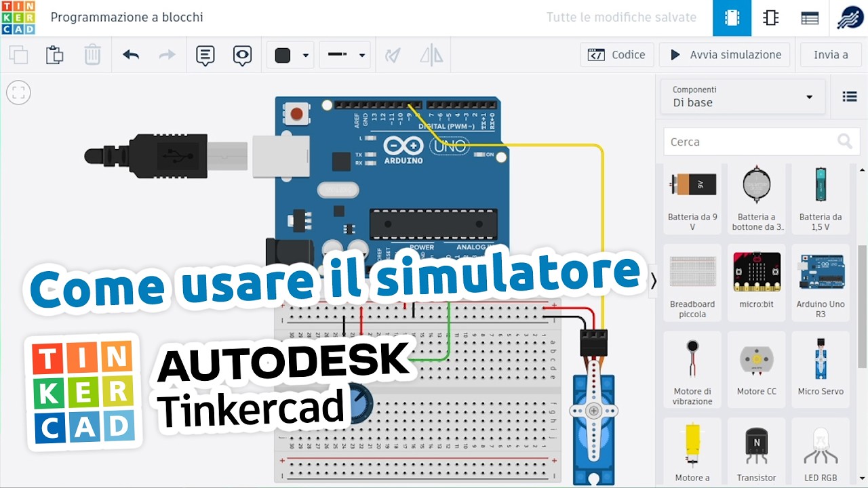Image resolution: width=868 pixels, height=488 pixels.
Task: Open the wire type dropdown
Action: 344,55
